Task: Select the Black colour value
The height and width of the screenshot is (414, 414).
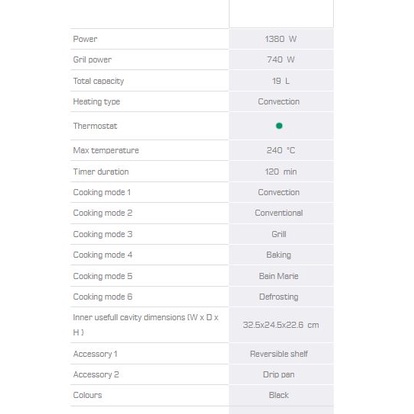Action: tap(279, 395)
